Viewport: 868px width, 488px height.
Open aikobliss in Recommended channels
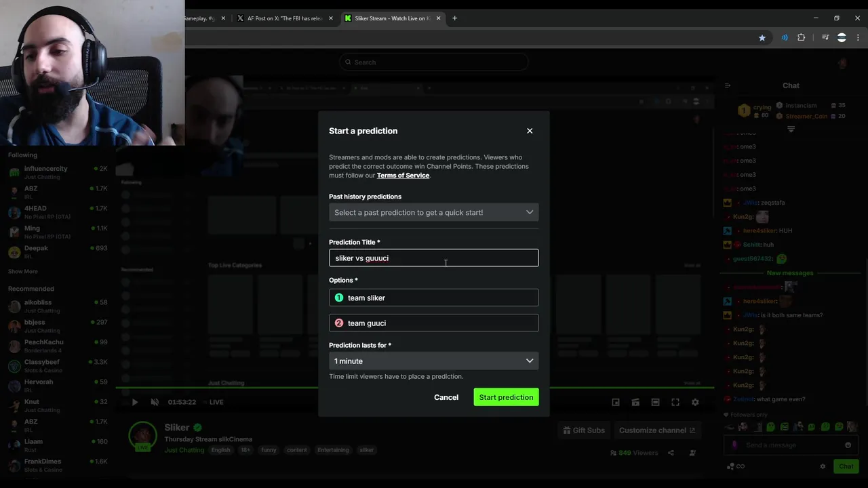pos(58,306)
